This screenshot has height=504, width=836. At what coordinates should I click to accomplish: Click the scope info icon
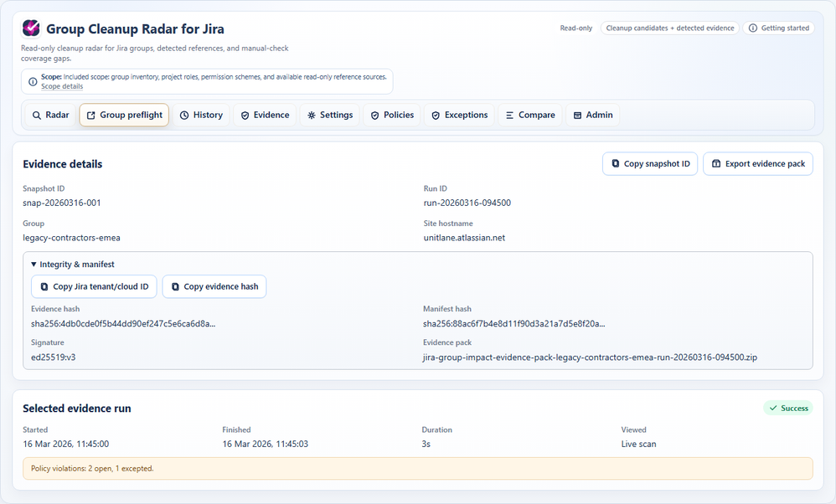point(33,81)
